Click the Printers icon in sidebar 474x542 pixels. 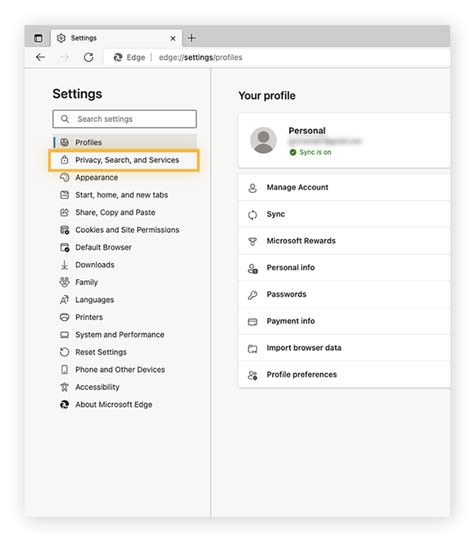[x=65, y=317]
